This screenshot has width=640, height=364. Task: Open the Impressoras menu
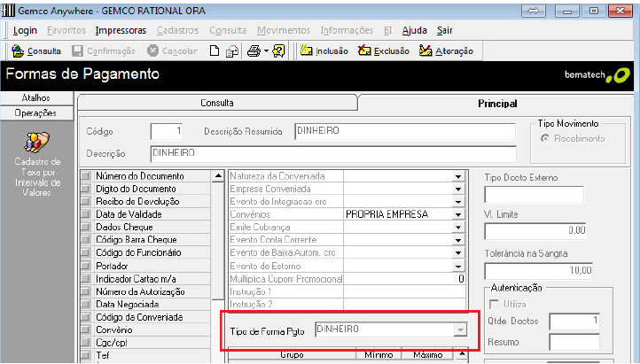coord(121,31)
